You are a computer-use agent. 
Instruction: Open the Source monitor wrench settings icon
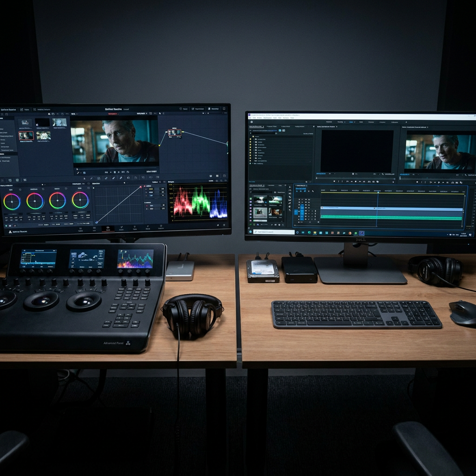coord(383,174)
